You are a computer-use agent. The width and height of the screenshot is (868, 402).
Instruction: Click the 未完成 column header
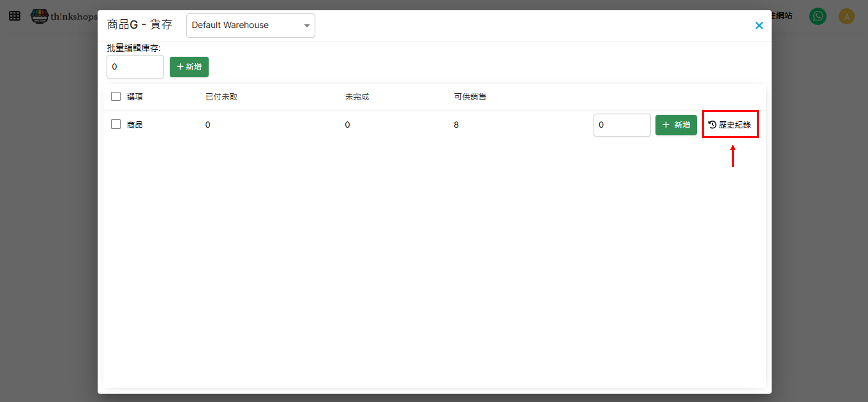click(357, 97)
